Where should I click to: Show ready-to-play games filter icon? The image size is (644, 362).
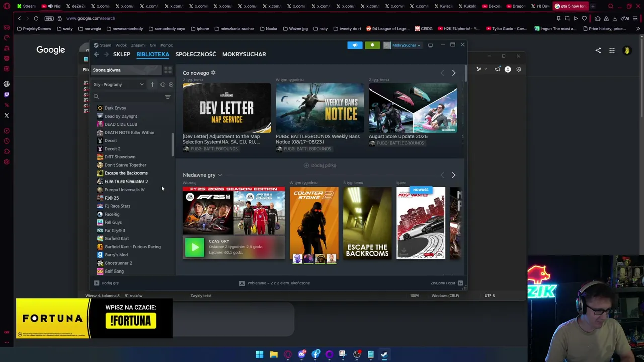pyautogui.click(x=171, y=84)
